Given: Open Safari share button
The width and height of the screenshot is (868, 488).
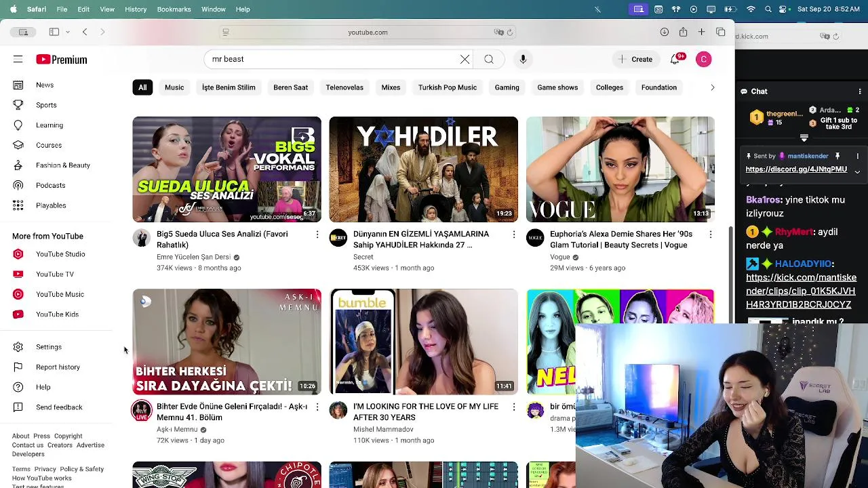Looking at the screenshot, I should pos(683,32).
